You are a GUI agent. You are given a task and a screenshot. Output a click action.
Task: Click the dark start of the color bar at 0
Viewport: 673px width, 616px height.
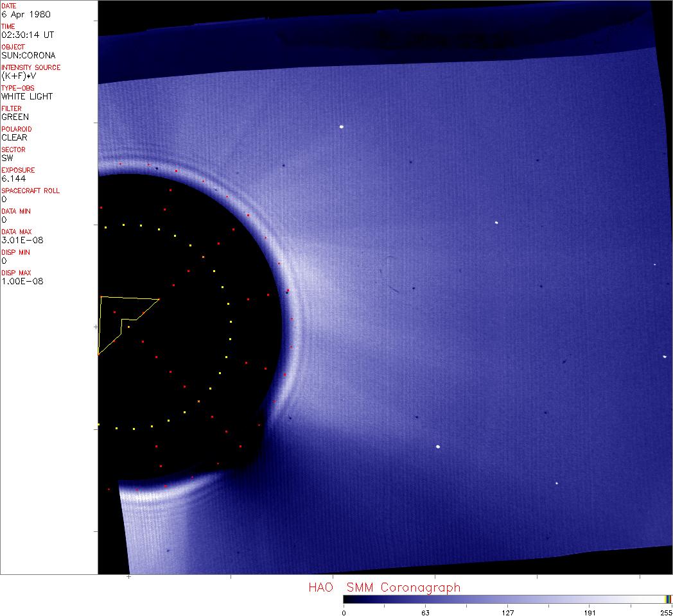coord(345,599)
